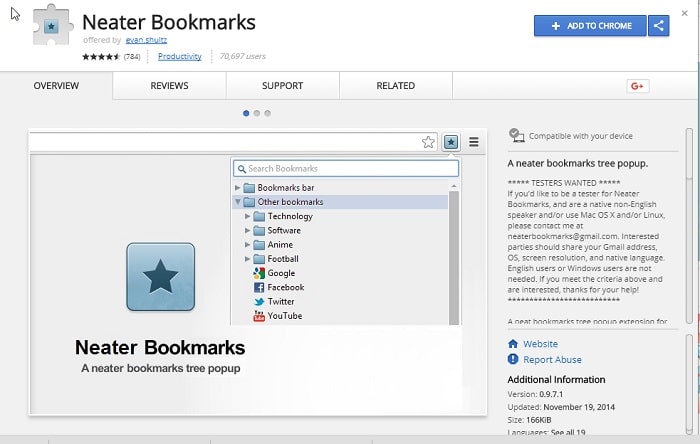Image resolution: width=700 pixels, height=444 pixels.
Task: Click the hamburger menu icon in screenshot
Action: coord(474,142)
